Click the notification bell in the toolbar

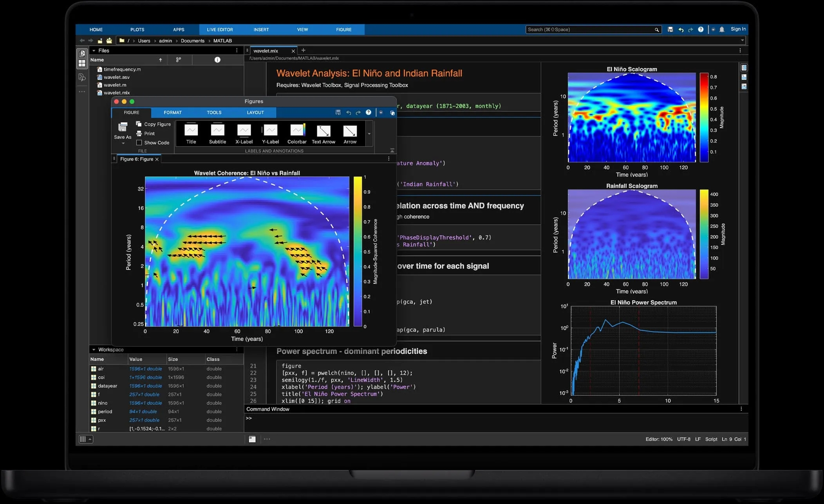coord(722,29)
